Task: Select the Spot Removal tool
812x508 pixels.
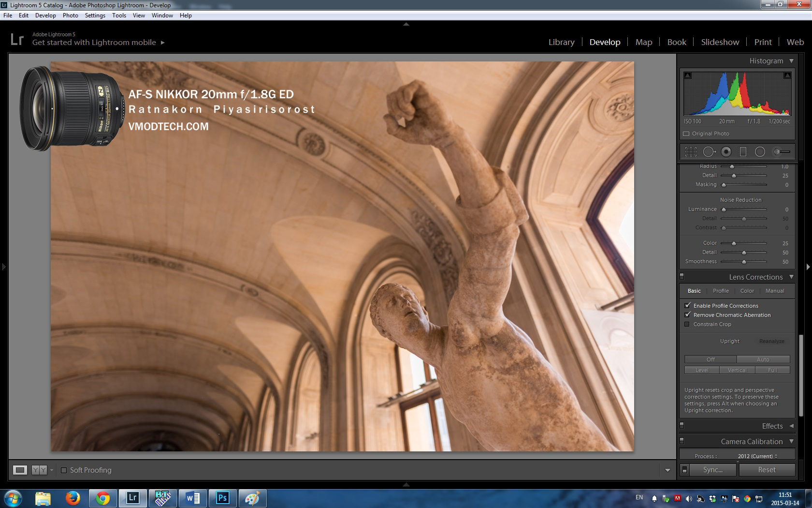Action: (x=709, y=152)
